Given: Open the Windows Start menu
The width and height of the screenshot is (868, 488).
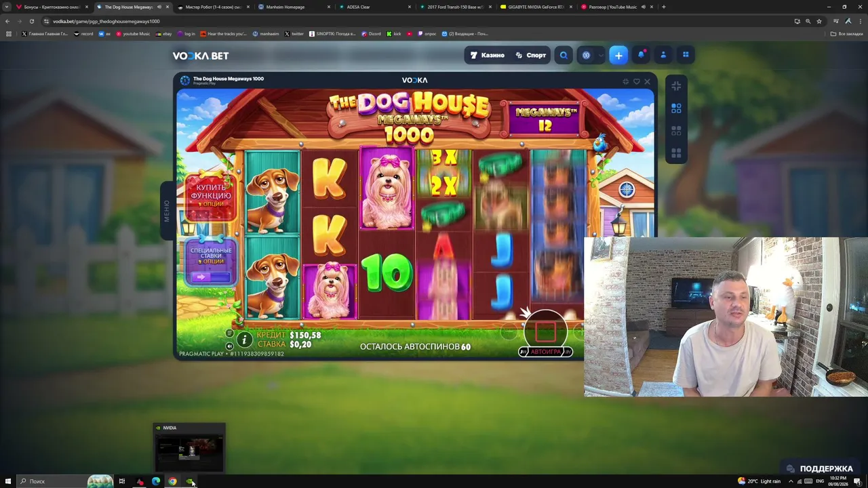Looking at the screenshot, I should (x=8, y=481).
